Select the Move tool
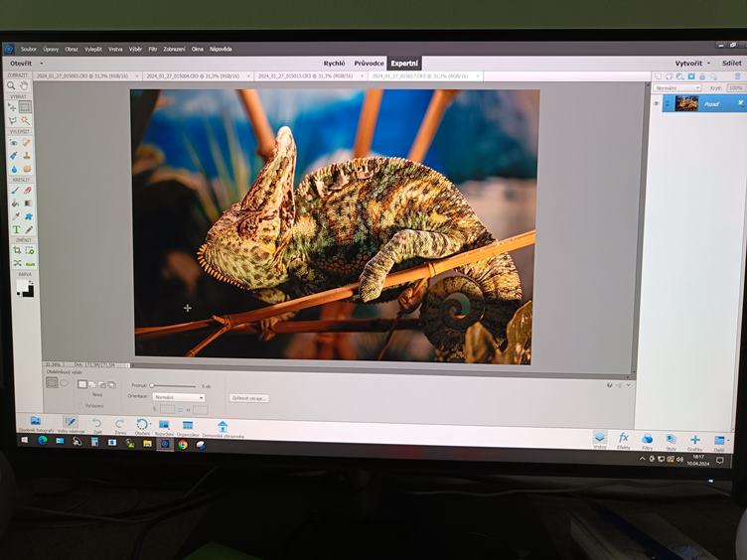The height and width of the screenshot is (560, 747). (x=12, y=107)
